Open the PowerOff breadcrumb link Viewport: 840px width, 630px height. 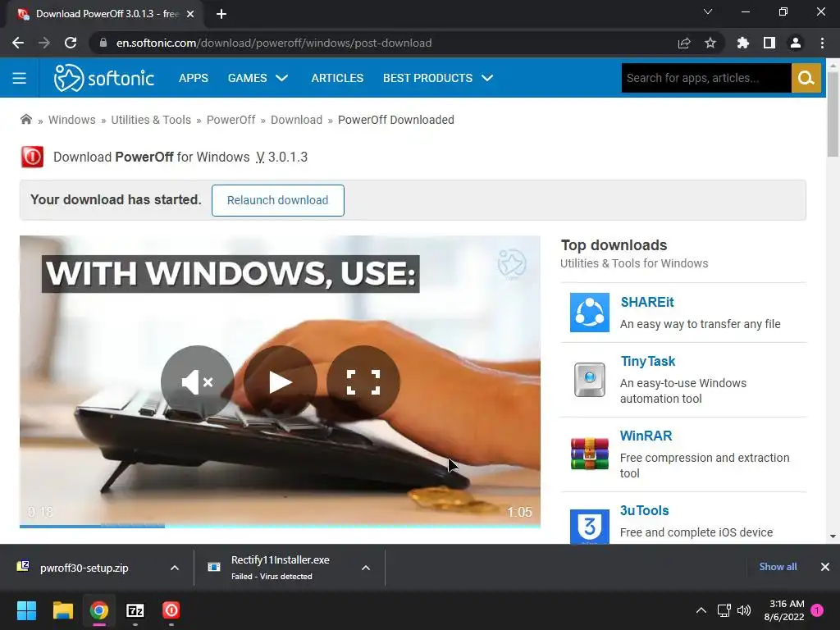pos(231,120)
